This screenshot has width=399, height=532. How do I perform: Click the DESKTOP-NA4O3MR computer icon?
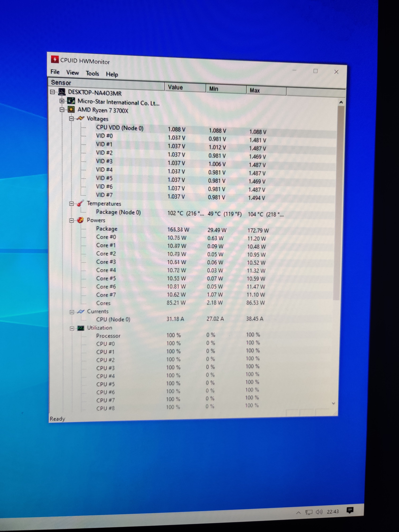point(62,92)
